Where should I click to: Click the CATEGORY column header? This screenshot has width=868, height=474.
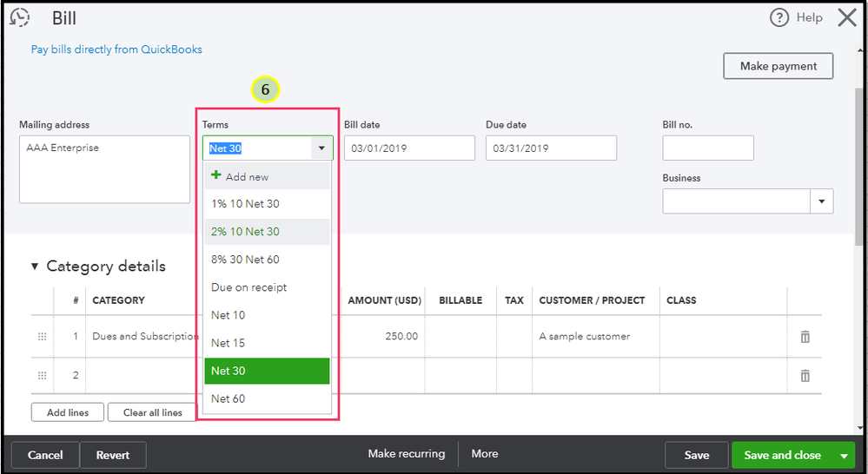118,300
